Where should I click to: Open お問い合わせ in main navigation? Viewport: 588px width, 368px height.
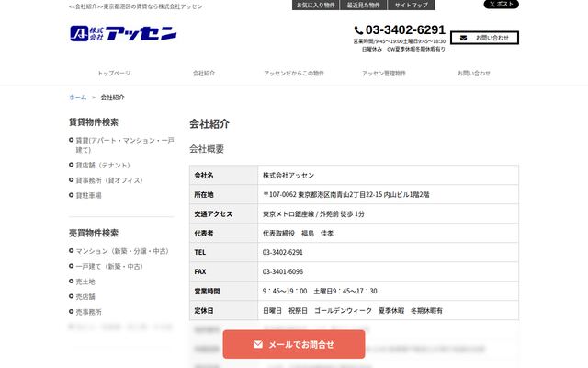coord(474,74)
